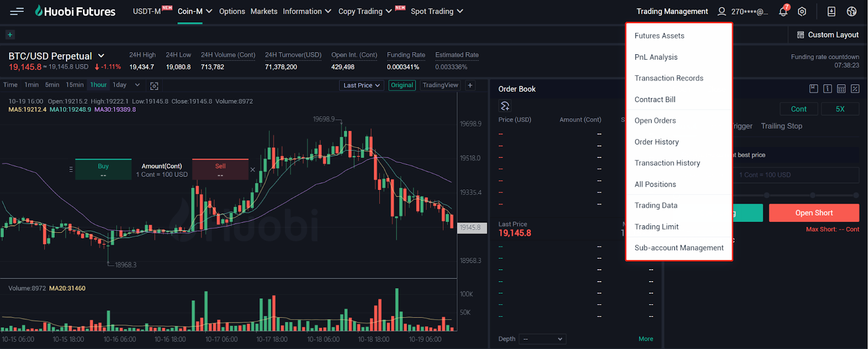Screen dimensions: 868x349
Task: Open the notifications bell
Action: pyautogui.click(x=783, y=11)
